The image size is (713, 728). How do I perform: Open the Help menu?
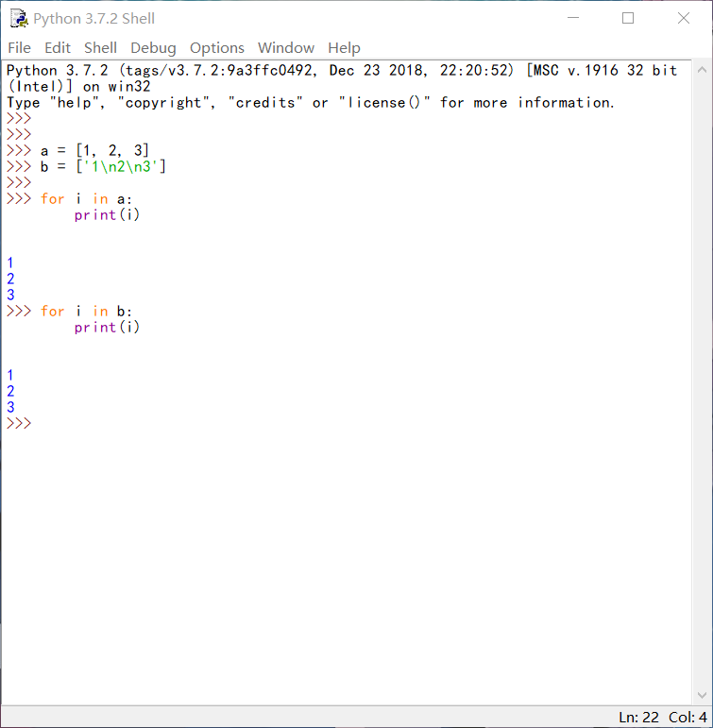pyautogui.click(x=344, y=48)
